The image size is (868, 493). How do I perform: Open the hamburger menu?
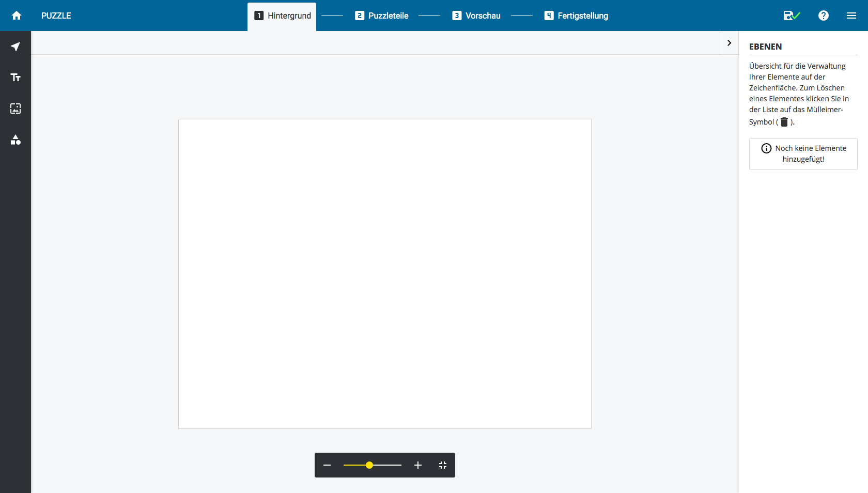point(851,16)
